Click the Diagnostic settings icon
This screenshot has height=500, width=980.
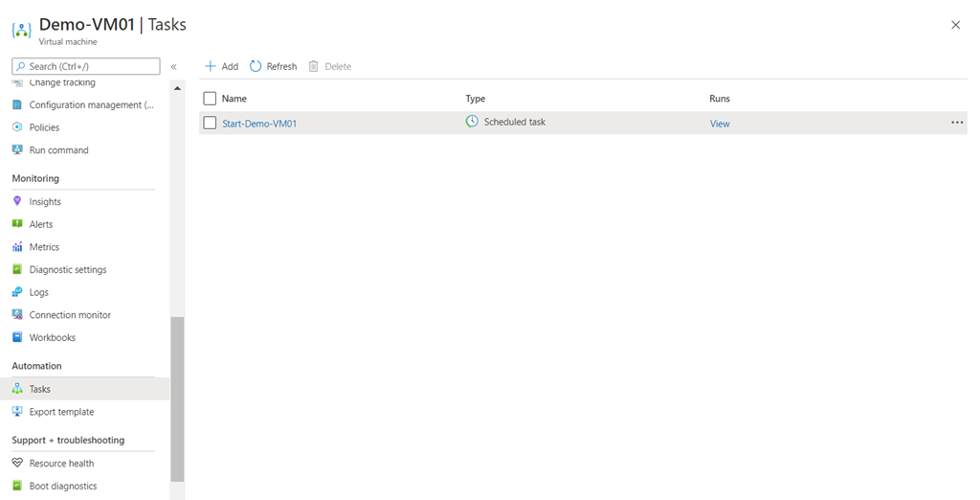click(x=17, y=269)
